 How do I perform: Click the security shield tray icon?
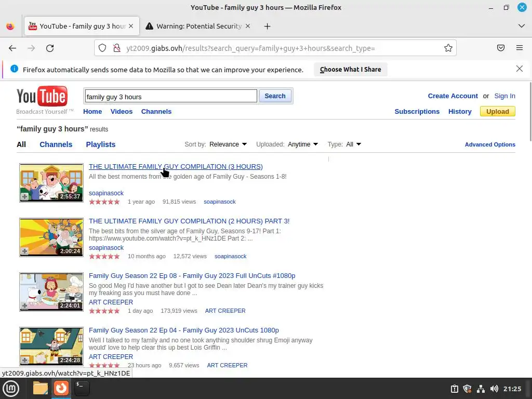coord(467,389)
